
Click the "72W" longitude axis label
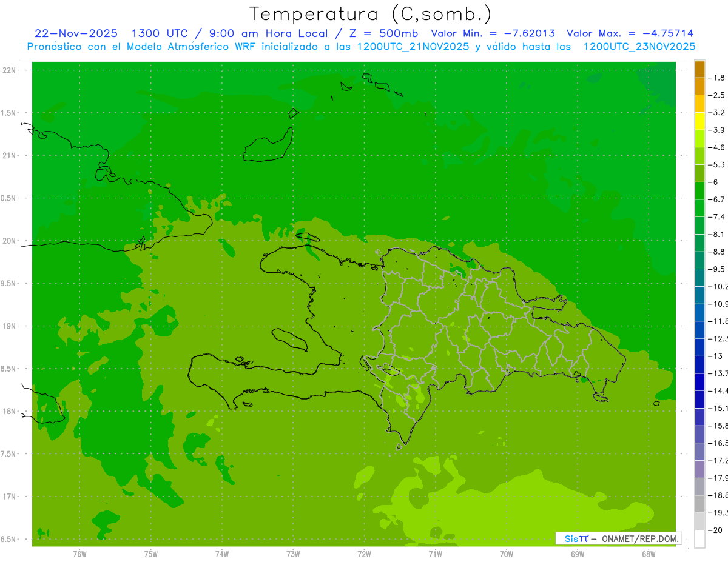point(364,554)
